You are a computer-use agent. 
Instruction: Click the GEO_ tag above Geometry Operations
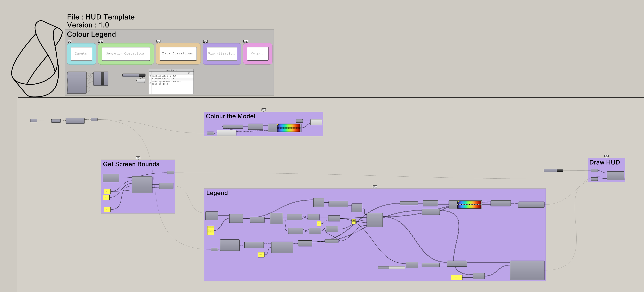point(100,41)
